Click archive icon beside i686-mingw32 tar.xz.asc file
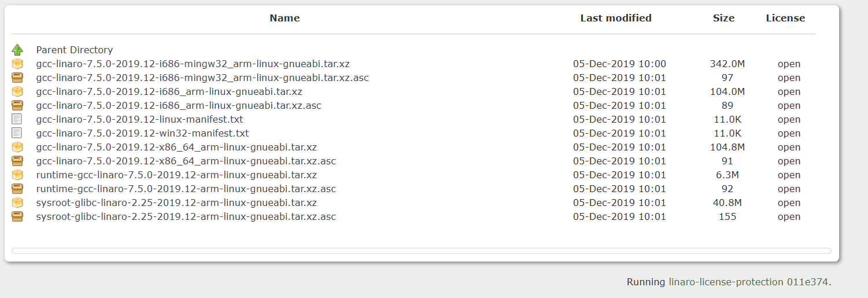This screenshot has width=868, height=298. coord(17,78)
